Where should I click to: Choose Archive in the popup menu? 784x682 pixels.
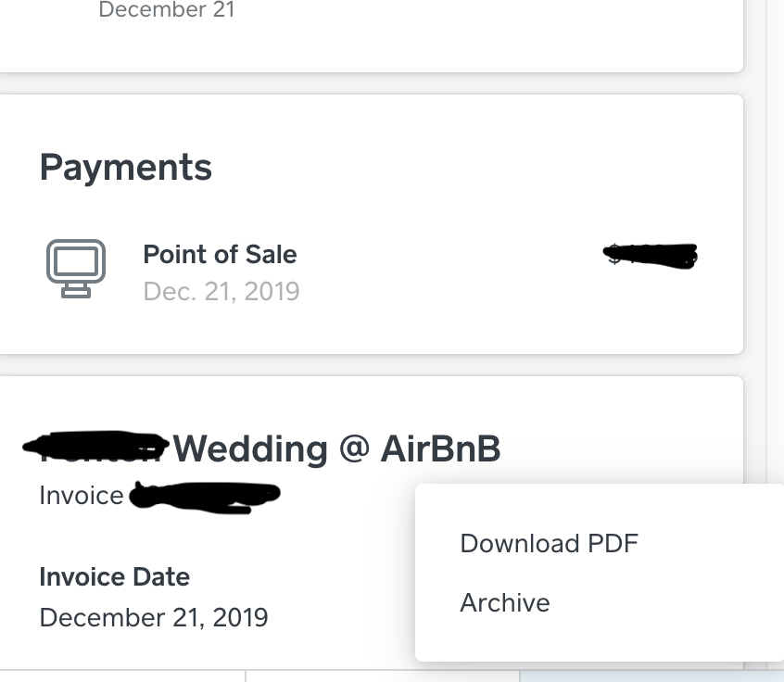pos(505,603)
